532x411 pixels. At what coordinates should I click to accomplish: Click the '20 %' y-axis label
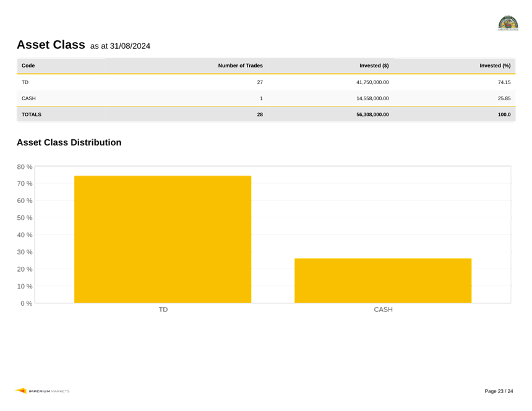coord(25,269)
